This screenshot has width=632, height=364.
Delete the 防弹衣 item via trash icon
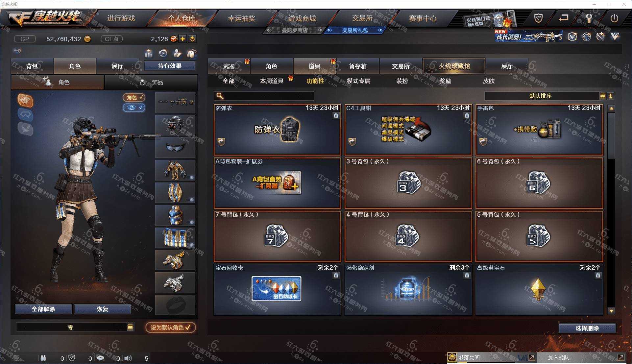tap(336, 115)
